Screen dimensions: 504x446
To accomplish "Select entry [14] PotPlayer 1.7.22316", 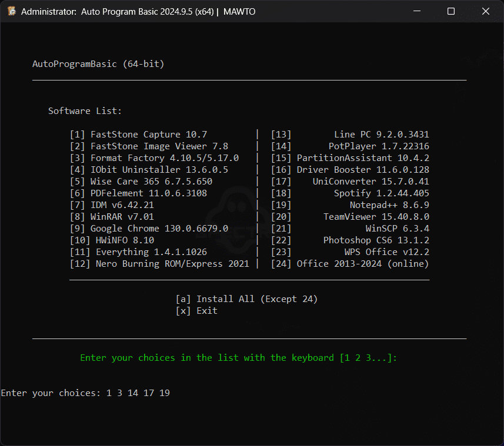I will point(350,146).
